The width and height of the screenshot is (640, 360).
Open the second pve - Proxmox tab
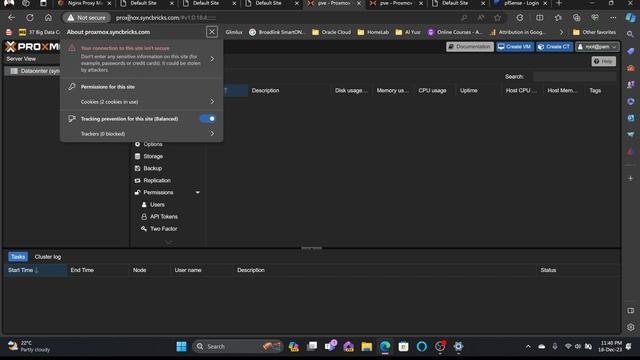(396, 3)
